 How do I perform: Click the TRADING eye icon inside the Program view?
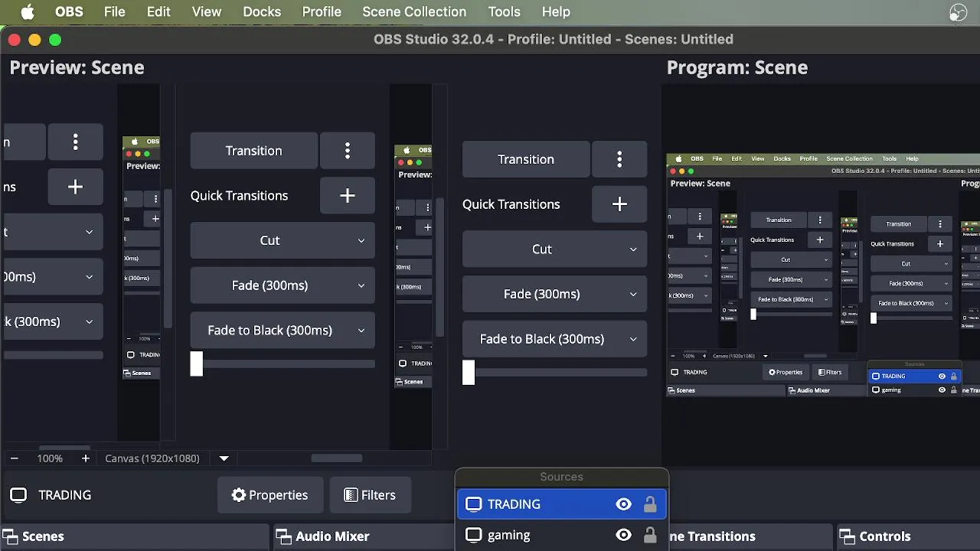pos(942,377)
